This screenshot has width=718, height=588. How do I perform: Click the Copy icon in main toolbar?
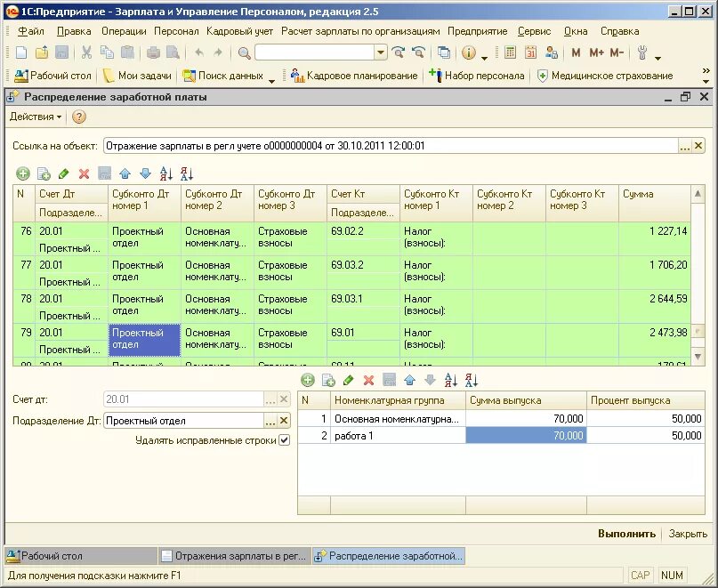[x=107, y=52]
